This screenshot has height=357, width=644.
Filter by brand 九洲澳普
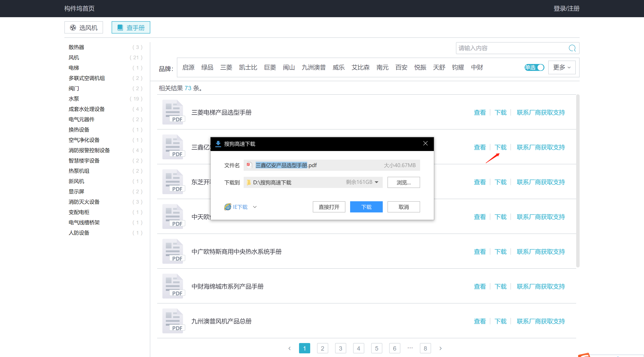click(x=313, y=67)
